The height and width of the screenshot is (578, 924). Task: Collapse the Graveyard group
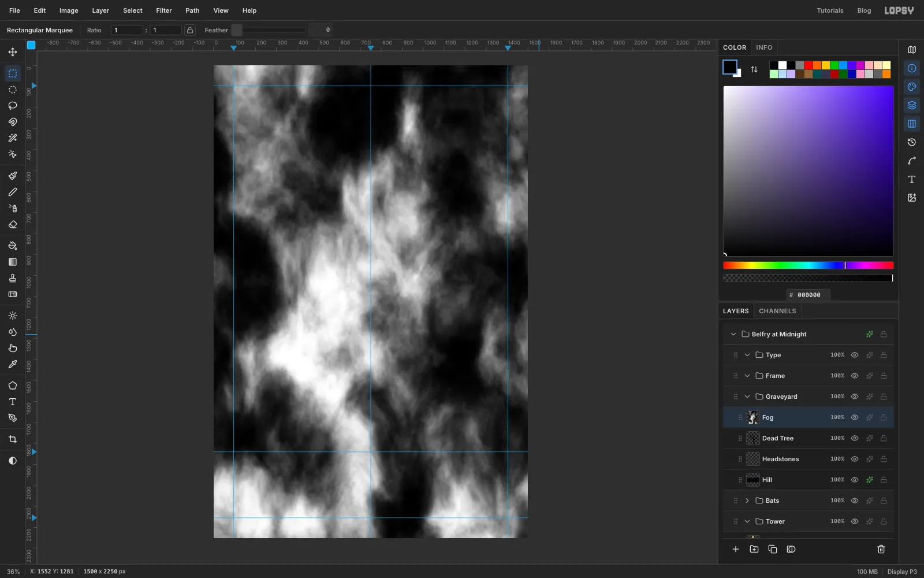point(747,397)
